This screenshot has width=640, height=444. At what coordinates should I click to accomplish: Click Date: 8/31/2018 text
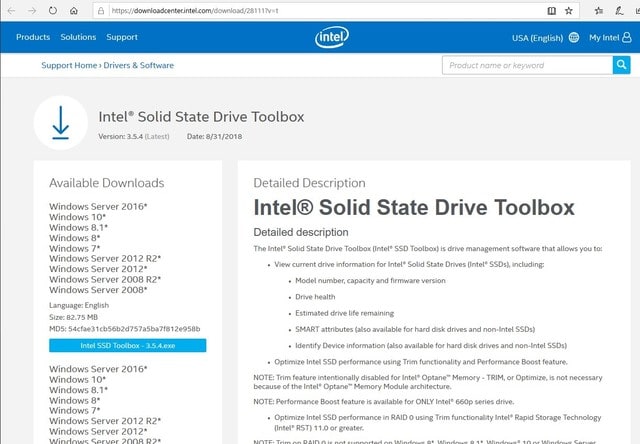click(214, 136)
